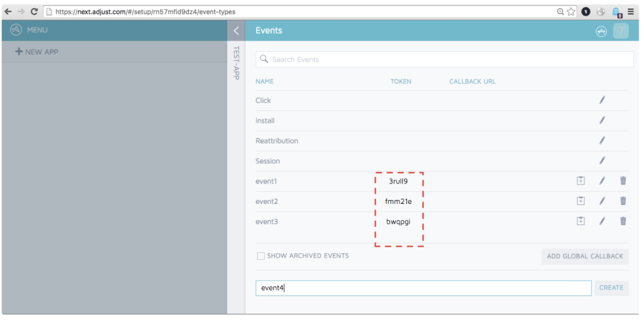This screenshot has height=320, width=644.
Task: Click the pencil icon in Session row
Action: pyautogui.click(x=602, y=161)
